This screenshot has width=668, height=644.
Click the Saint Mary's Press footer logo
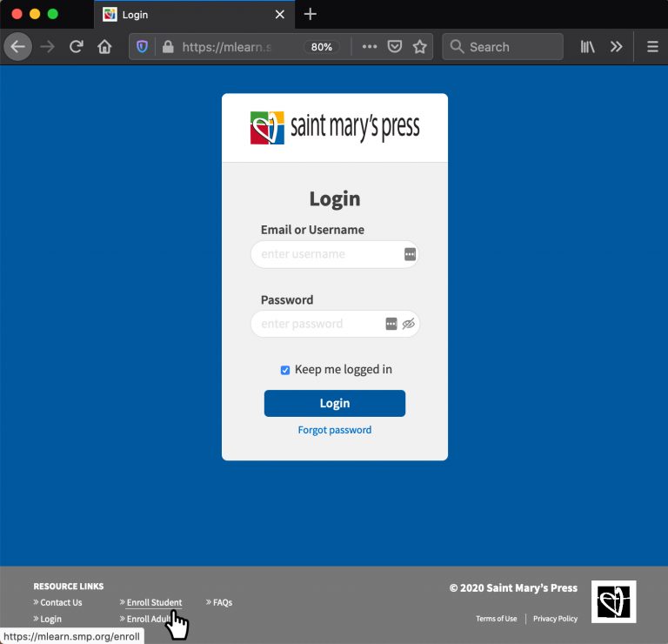(x=613, y=601)
